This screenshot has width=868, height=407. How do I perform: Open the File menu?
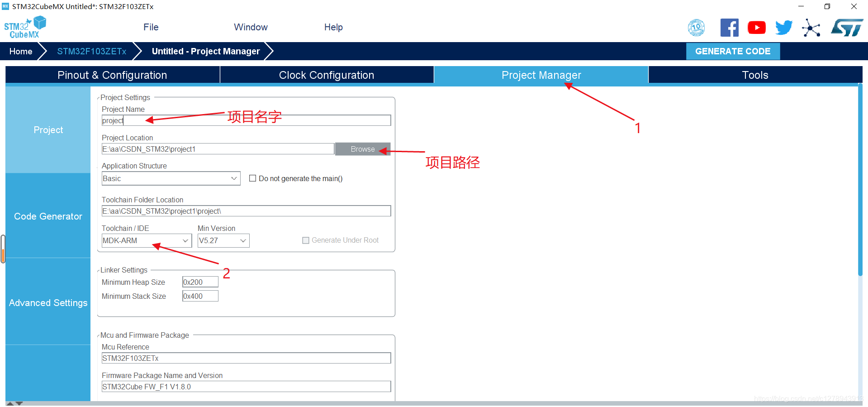coord(151,27)
